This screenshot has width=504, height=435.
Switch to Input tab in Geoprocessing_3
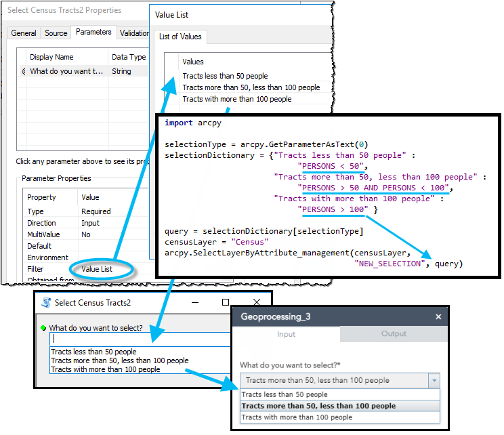(x=286, y=334)
